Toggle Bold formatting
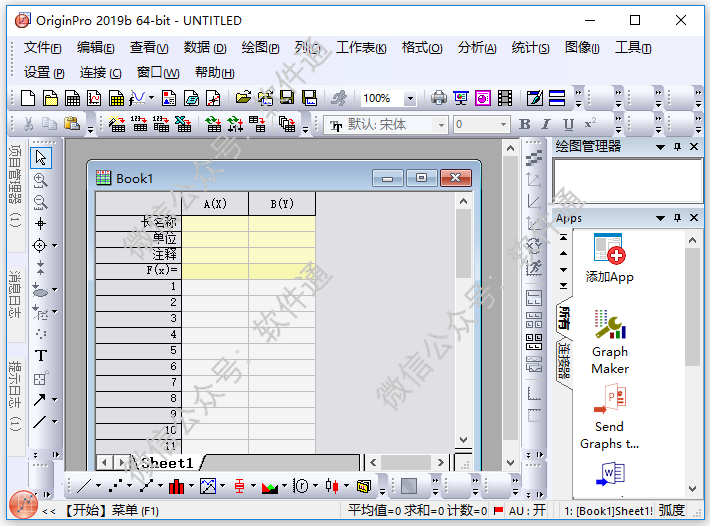The image size is (710, 526). click(x=524, y=124)
